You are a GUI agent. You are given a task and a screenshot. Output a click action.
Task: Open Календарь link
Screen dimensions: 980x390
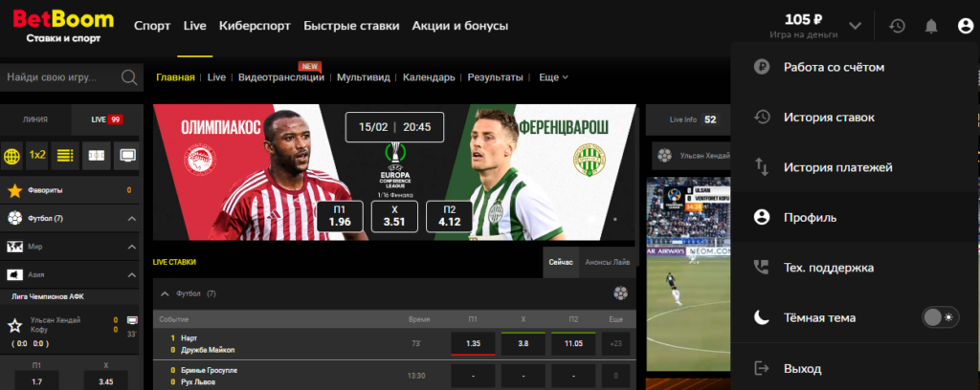(x=429, y=77)
